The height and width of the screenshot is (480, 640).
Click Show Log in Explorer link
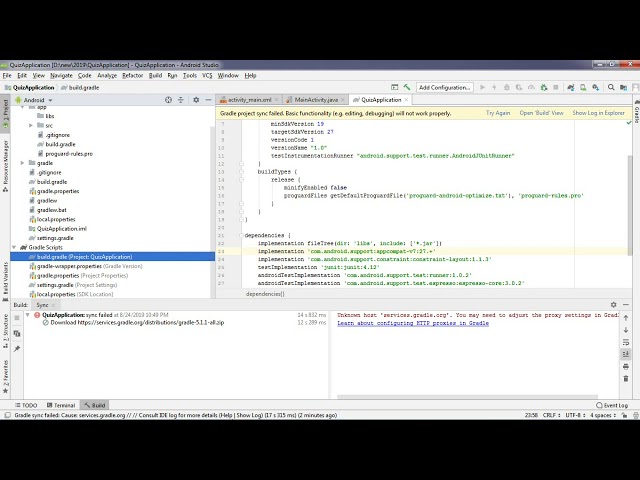click(x=598, y=113)
